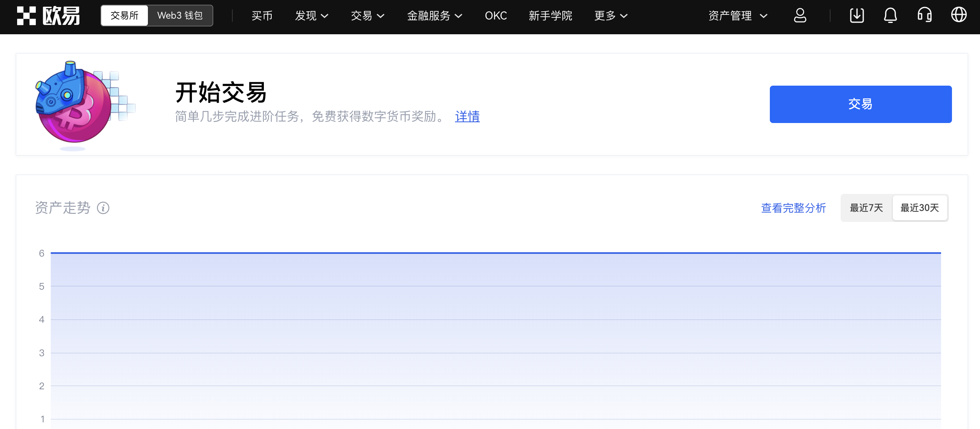Click the y-axis label 6

(42, 253)
